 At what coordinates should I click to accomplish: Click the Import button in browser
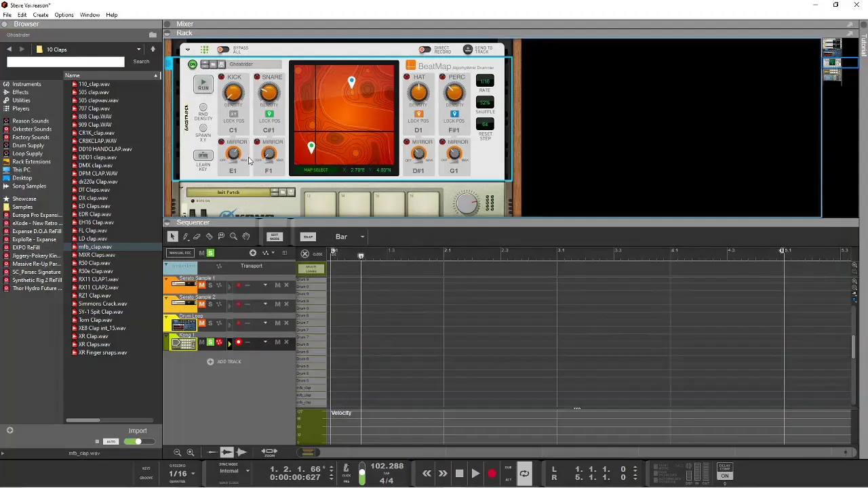(138, 431)
